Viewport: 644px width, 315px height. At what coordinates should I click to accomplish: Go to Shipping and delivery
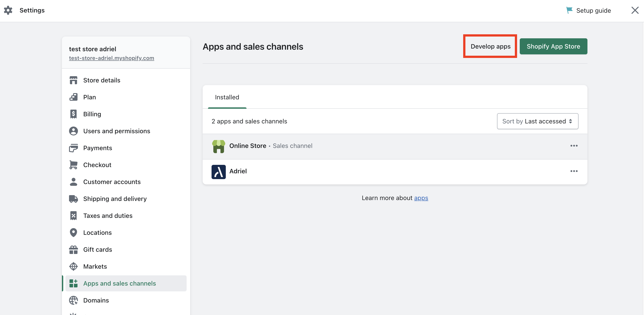point(126,199)
